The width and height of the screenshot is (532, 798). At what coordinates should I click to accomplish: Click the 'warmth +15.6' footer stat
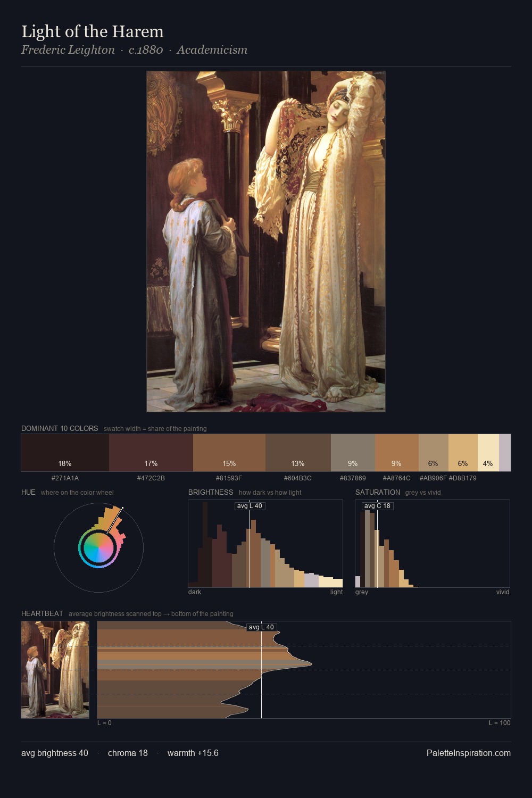193,753
